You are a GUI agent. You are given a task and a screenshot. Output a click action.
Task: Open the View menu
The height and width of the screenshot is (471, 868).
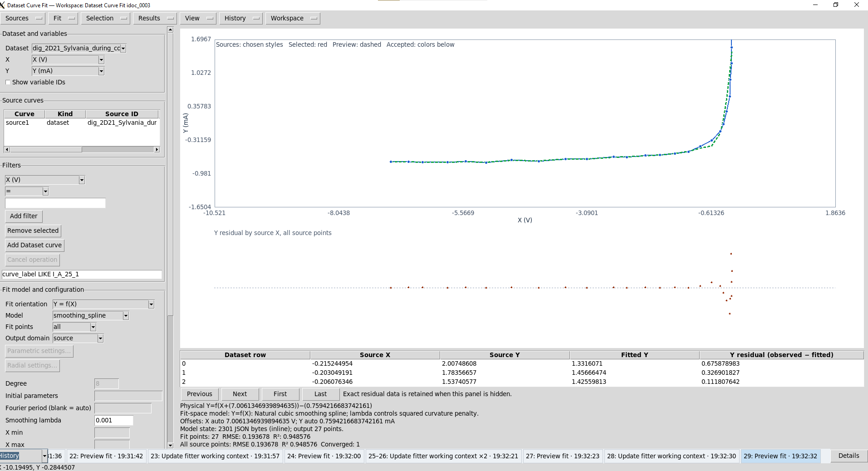[x=198, y=18]
